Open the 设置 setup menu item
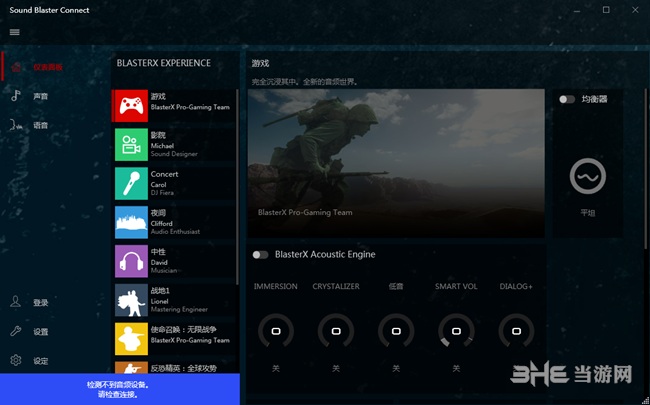 (41, 332)
